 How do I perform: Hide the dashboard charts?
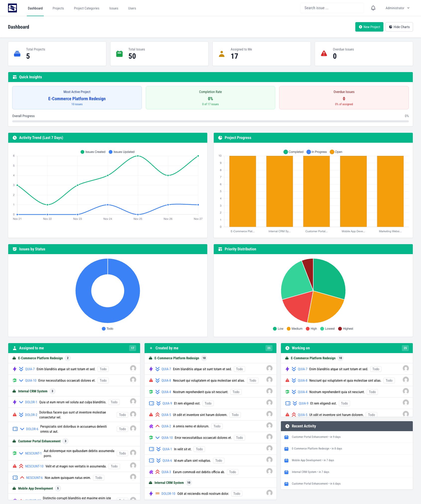399,27
